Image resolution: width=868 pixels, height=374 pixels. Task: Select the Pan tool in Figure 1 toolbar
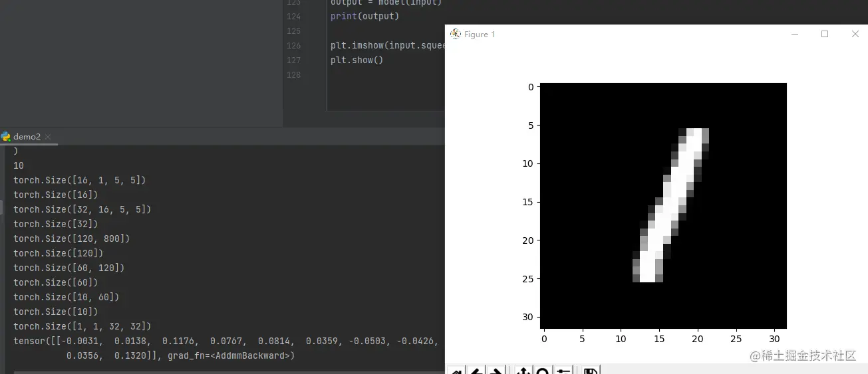click(x=523, y=371)
